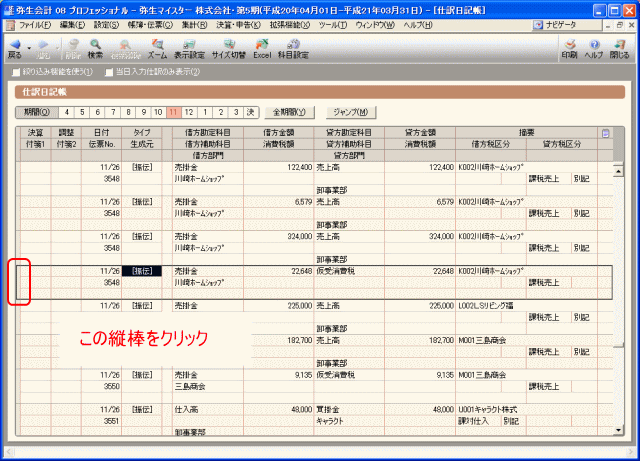Click the vertical scrollbar down arrow
Screen dimensions: 640x461
click(x=618, y=430)
